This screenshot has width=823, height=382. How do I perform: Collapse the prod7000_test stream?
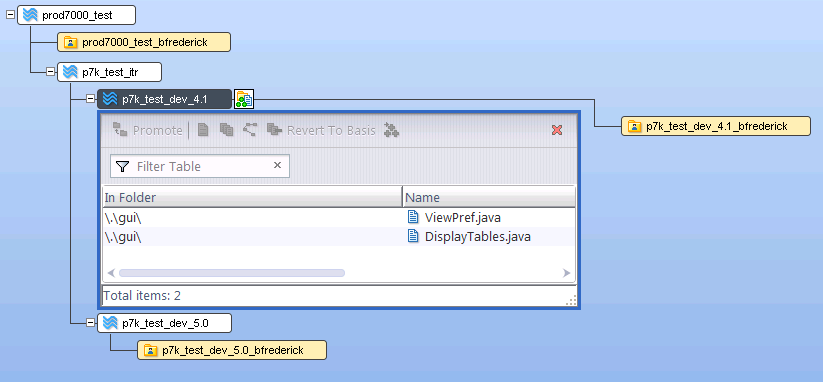10,15
